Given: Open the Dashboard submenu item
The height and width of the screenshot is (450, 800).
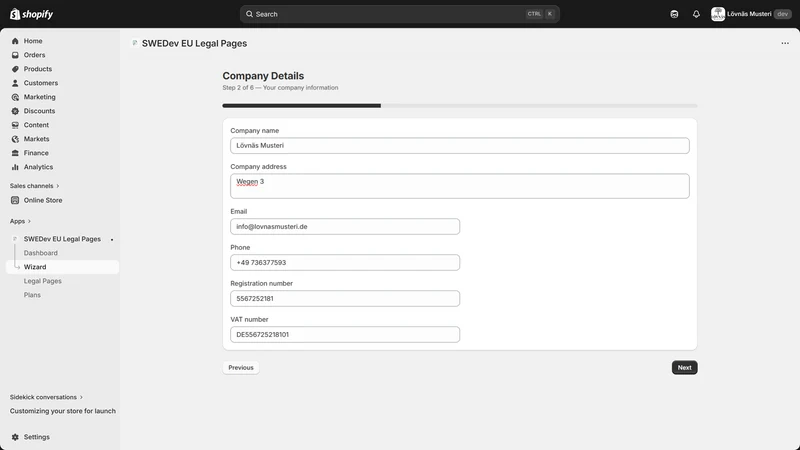Looking at the screenshot, I should [40, 253].
